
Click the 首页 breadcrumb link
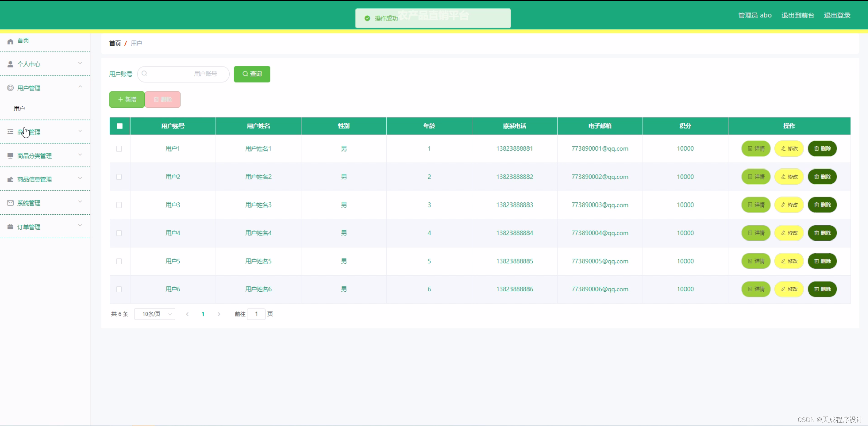(x=115, y=43)
